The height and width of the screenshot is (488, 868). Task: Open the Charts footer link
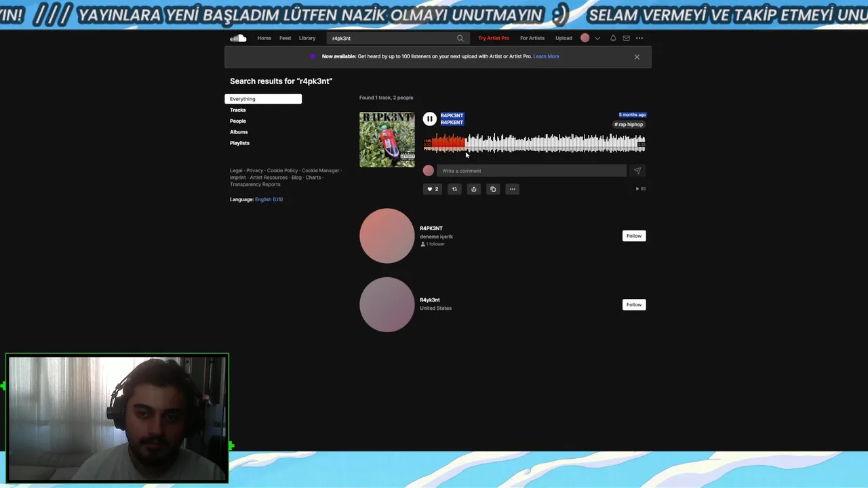(313, 178)
